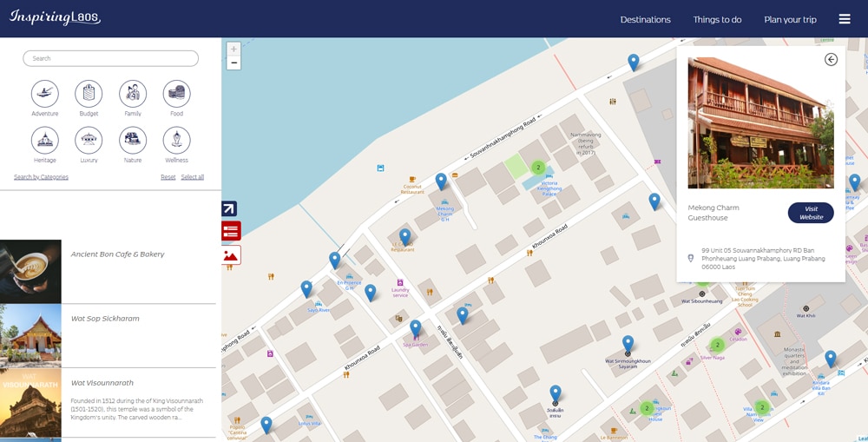
Task: Select the Budget category icon
Action: click(x=89, y=94)
